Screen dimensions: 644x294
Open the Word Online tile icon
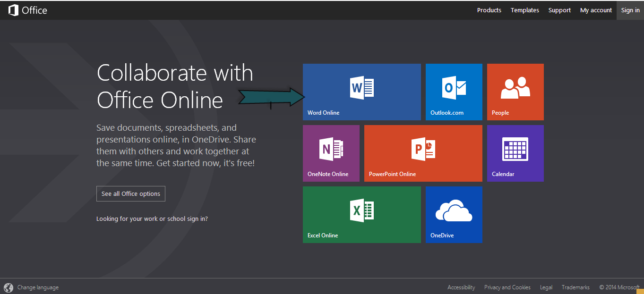tap(362, 88)
